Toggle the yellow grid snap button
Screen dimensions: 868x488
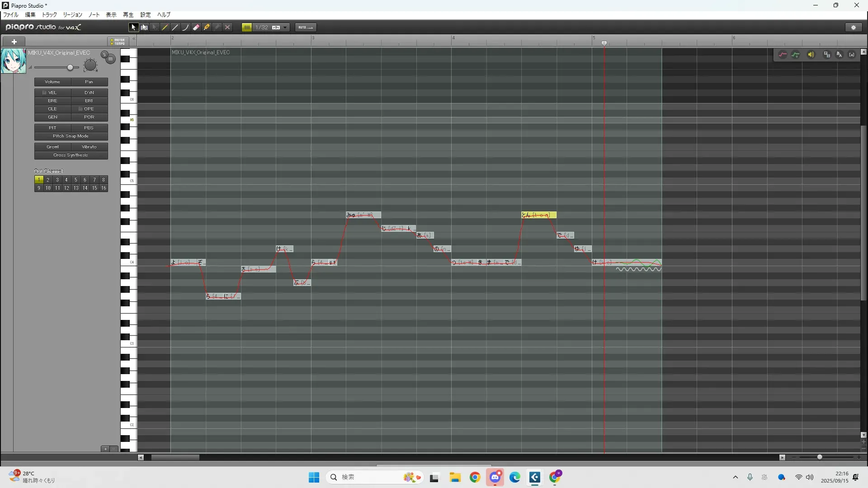[247, 28]
